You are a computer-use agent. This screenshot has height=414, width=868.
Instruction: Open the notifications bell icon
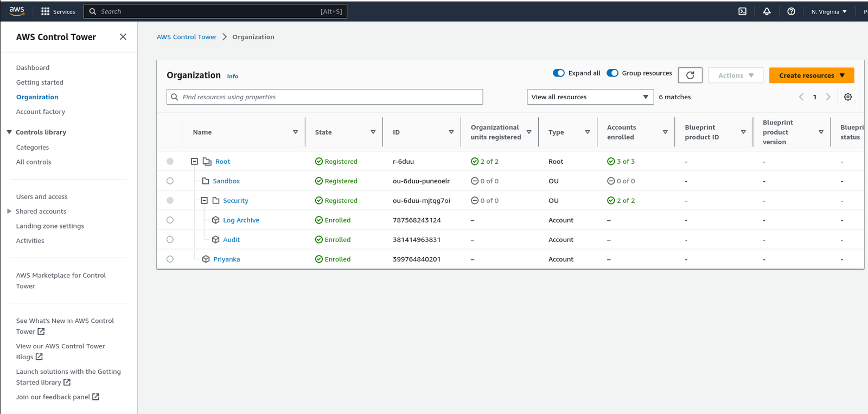pyautogui.click(x=767, y=11)
